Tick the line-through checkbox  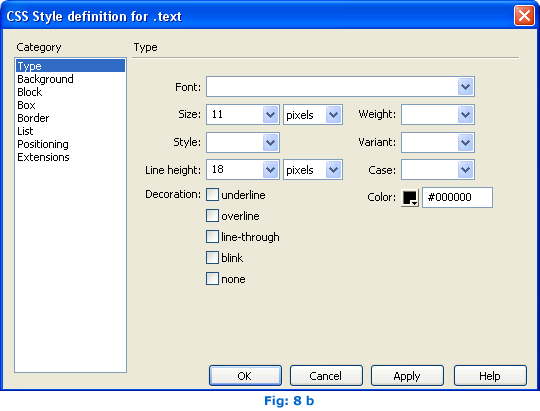(212, 237)
